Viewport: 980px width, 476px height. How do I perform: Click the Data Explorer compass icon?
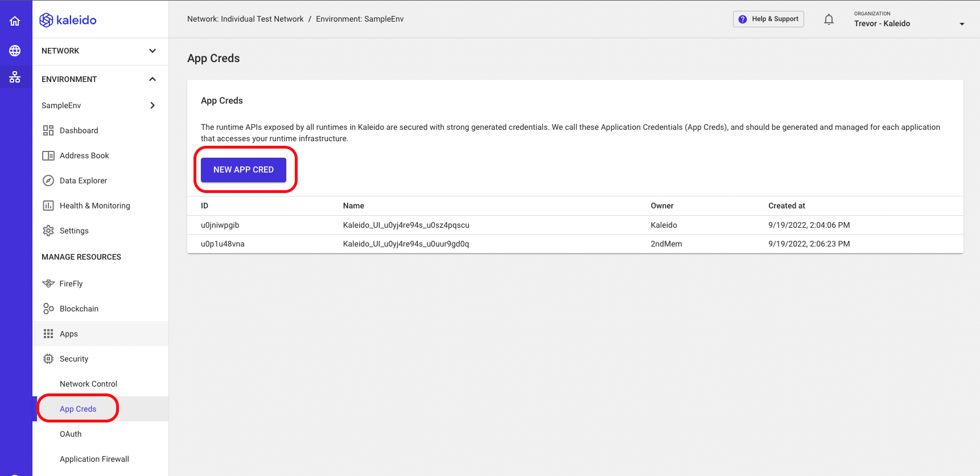[48, 180]
